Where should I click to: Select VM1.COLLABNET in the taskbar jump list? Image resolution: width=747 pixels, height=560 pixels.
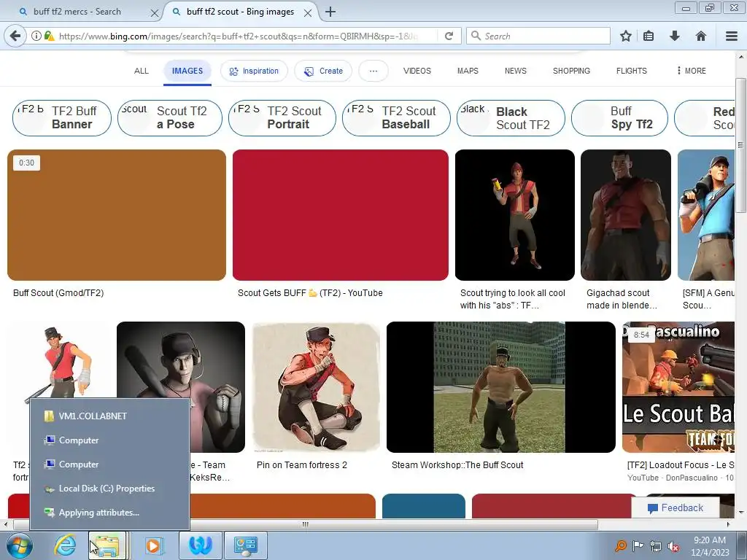click(109, 416)
